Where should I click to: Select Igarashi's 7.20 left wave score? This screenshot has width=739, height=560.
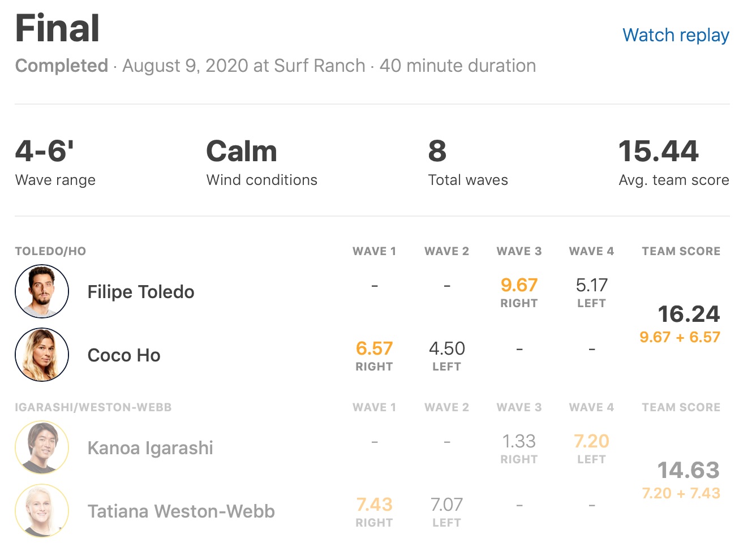point(591,441)
